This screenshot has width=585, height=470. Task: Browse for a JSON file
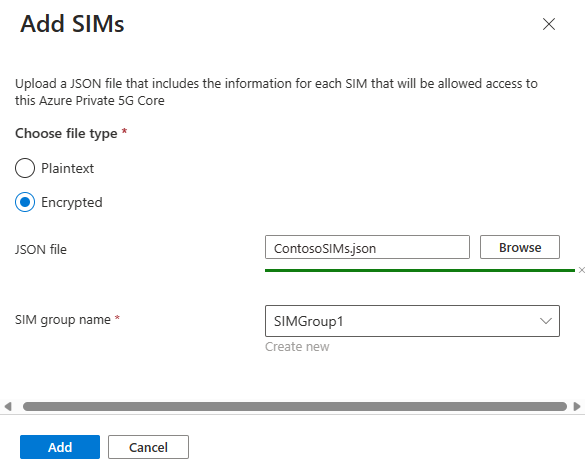(x=520, y=247)
